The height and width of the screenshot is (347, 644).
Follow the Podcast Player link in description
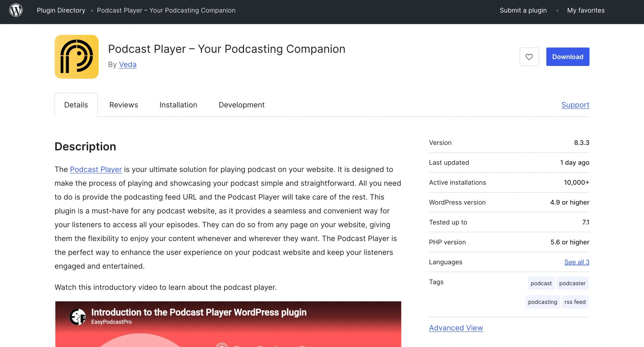pyautogui.click(x=96, y=169)
